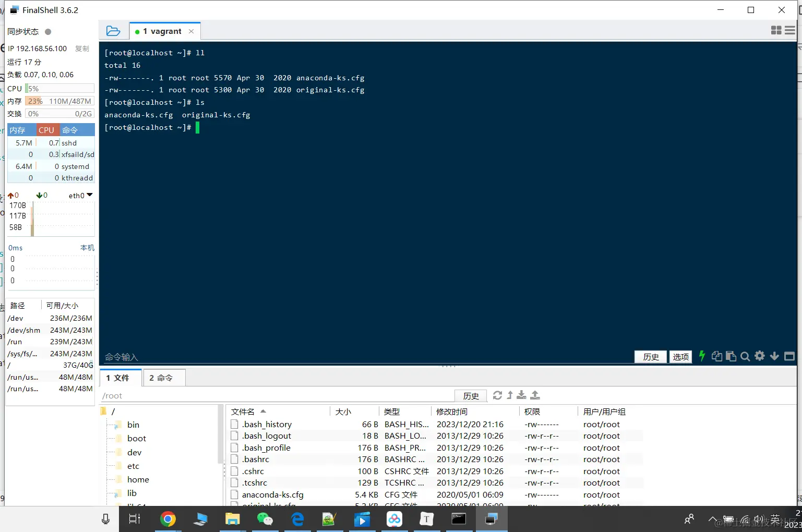
Task: Sort processes by 内存 column
Action: click(x=21, y=130)
